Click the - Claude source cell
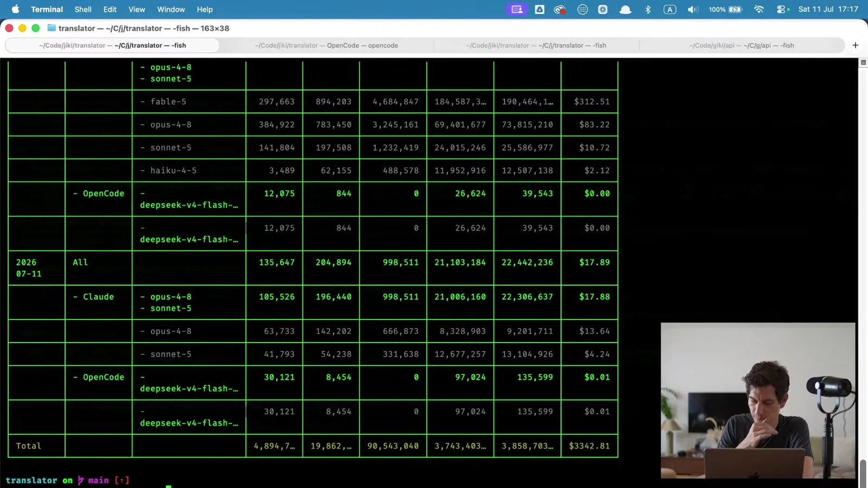This screenshot has width=868, height=488. [x=93, y=297]
